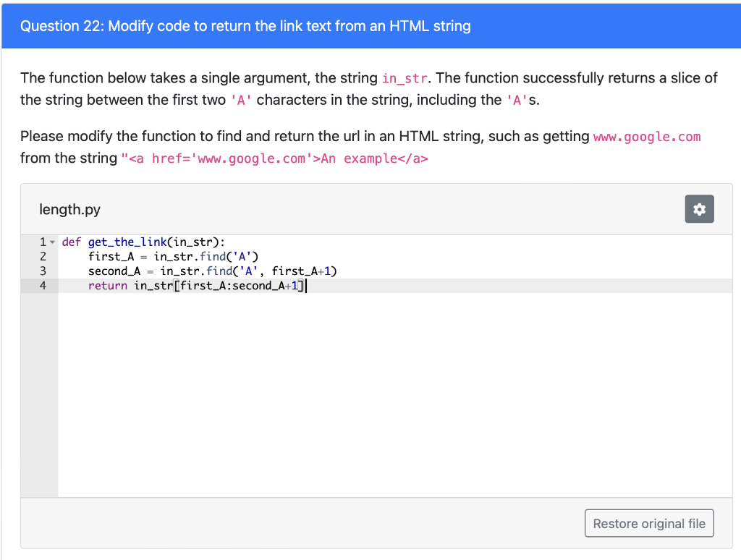The height and width of the screenshot is (560, 741).
Task: Click the empty editor area below the code
Action: [x=362, y=398]
